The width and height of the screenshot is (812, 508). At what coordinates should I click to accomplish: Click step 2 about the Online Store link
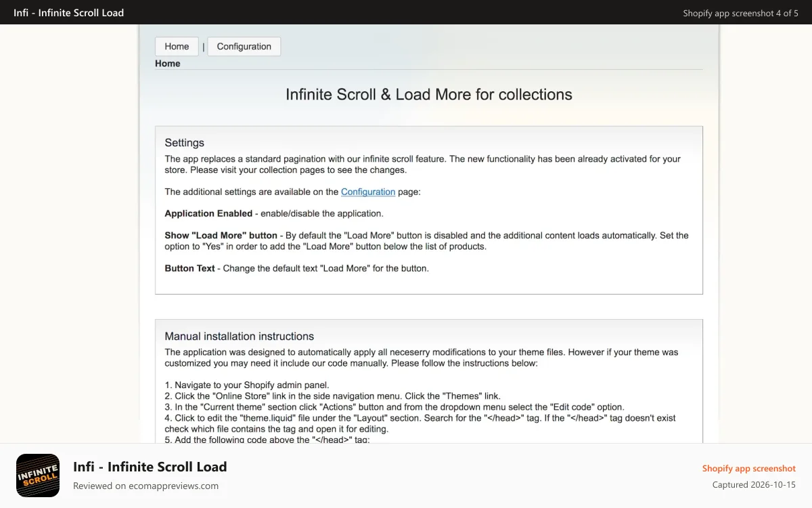click(x=333, y=396)
